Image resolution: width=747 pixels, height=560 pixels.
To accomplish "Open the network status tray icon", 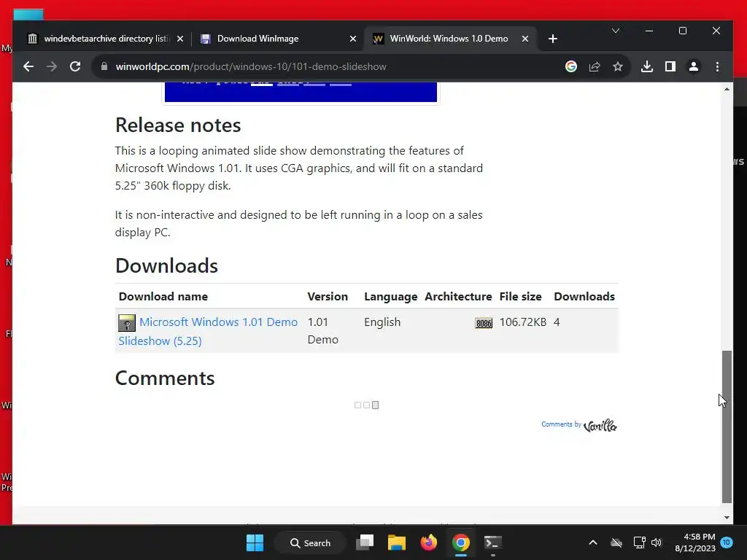I will pyautogui.click(x=639, y=542).
